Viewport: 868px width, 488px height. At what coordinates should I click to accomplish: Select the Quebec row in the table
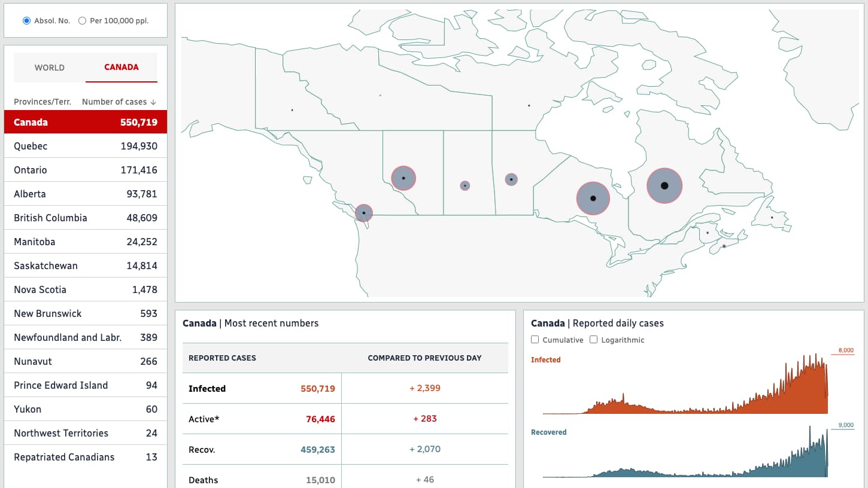point(86,146)
